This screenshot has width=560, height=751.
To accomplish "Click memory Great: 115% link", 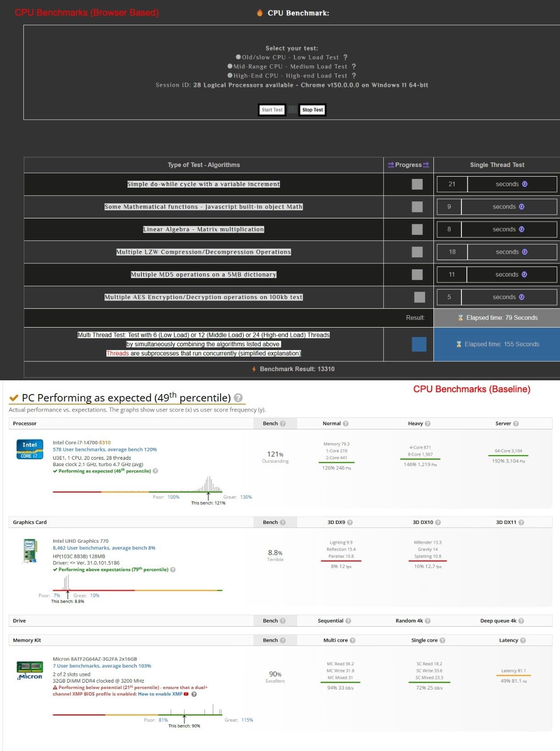I will 247,720.
